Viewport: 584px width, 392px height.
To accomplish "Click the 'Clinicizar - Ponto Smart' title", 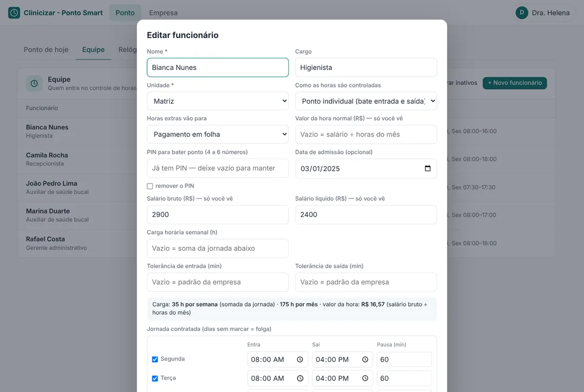I will pos(63,13).
